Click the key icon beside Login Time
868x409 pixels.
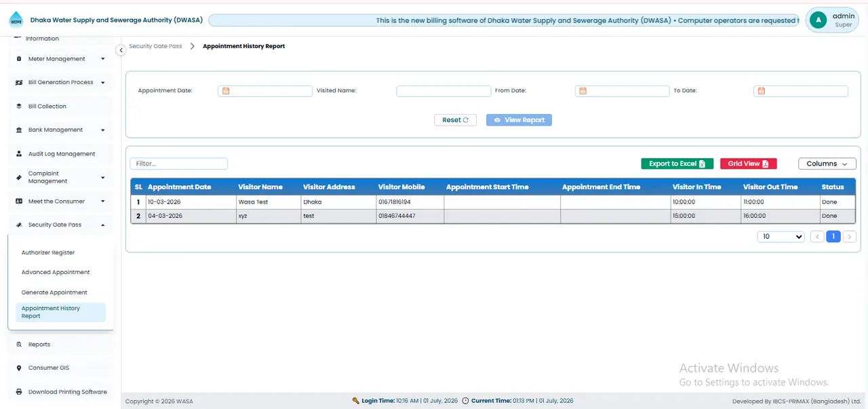click(356, 401)
